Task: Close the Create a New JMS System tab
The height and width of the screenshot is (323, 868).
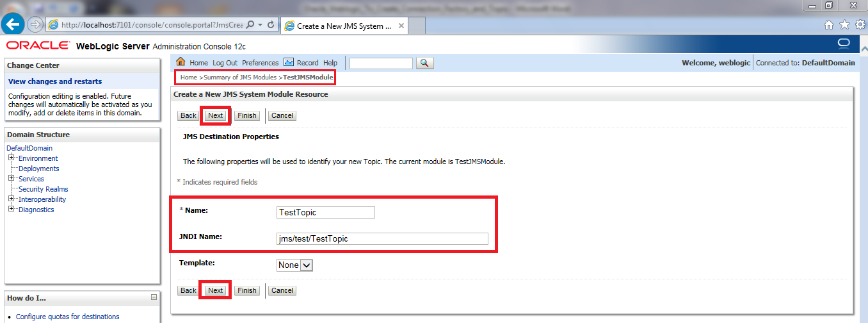Action: click(401, 26)
